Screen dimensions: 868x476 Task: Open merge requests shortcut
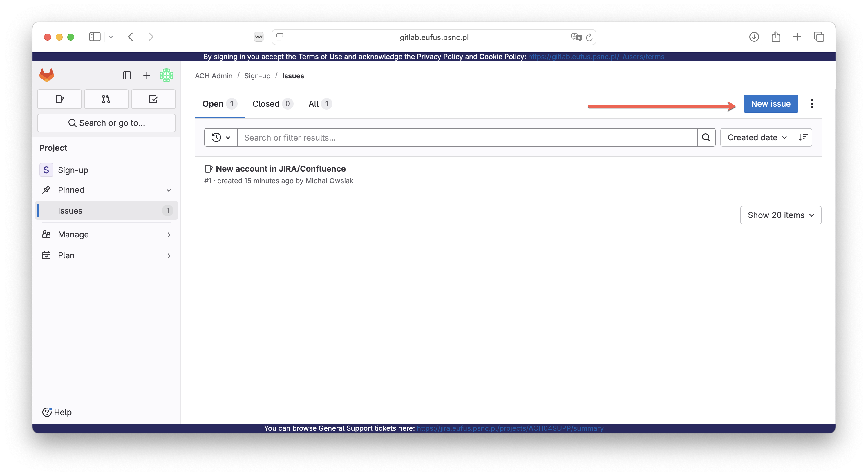coord(106,99)
